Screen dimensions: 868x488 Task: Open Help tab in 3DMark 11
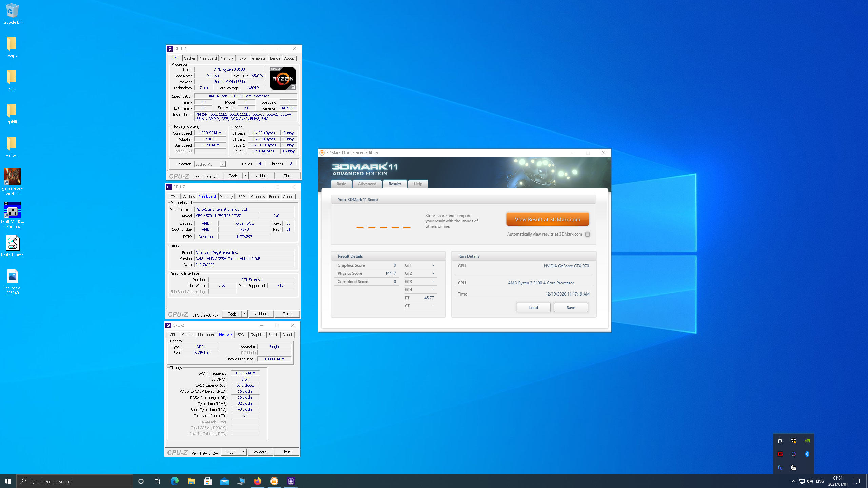tap(418, 184)
